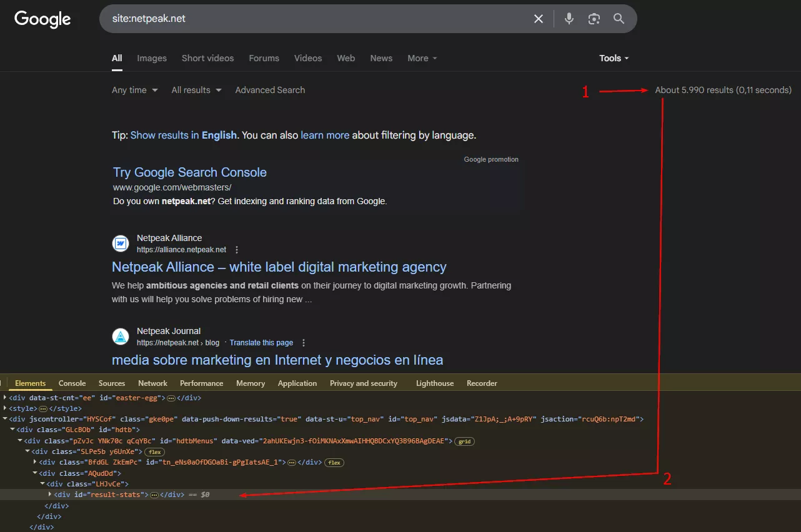Open the More search categories dropdown
Screen dimensions: 801x532
coord(422,58)
